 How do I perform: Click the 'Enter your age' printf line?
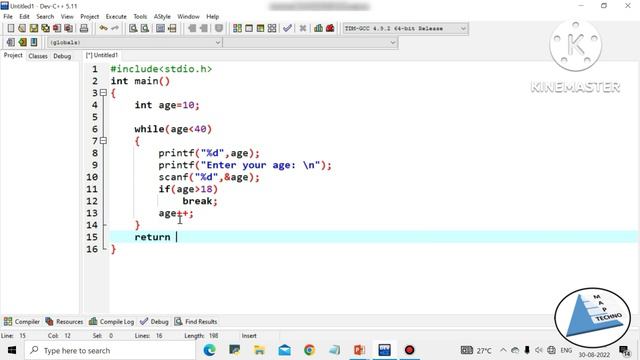(245, 165)
